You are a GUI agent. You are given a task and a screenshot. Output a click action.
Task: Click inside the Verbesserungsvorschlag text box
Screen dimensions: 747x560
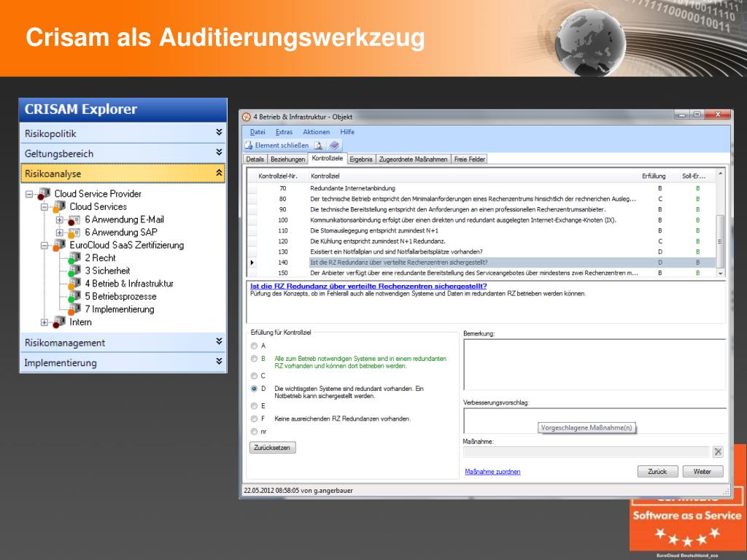coord(594,421)
